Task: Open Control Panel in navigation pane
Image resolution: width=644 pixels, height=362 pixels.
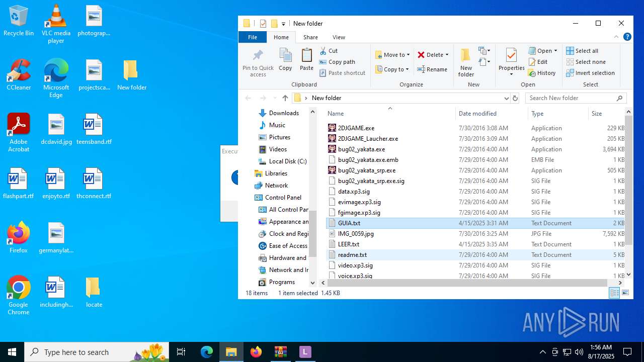Action: point(283,198)
